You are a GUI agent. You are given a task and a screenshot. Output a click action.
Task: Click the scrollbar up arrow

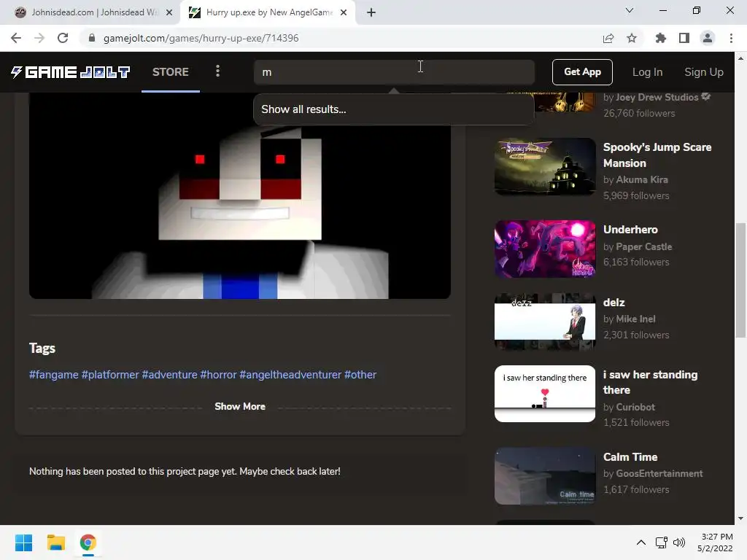[740, 58]
